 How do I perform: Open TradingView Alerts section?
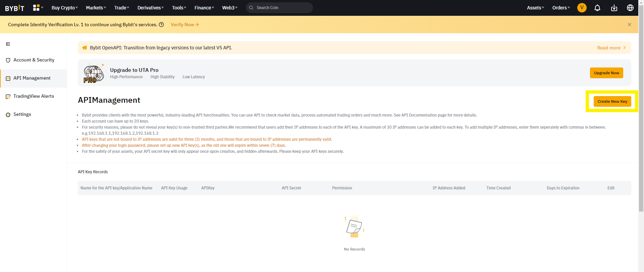(34, 96)
